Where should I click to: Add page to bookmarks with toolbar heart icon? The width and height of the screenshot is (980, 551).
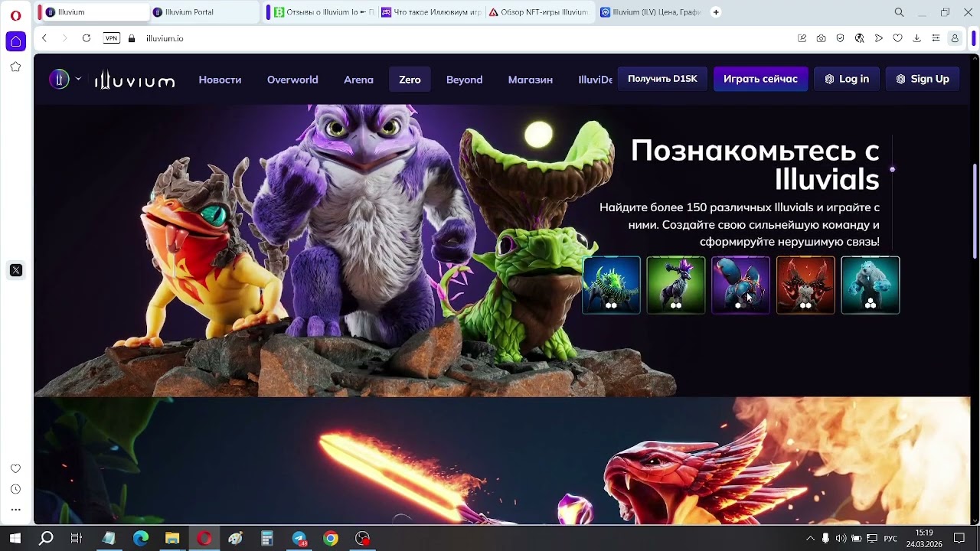[897, 38]
